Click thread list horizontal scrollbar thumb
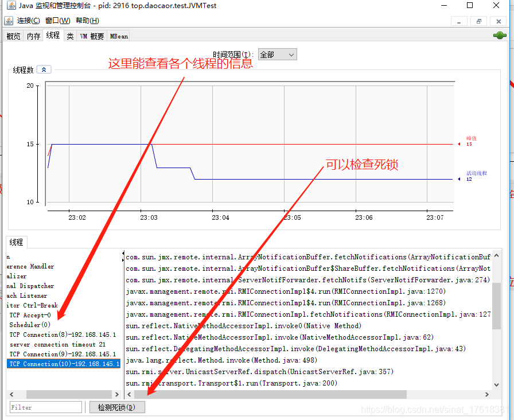 point(69,394)
